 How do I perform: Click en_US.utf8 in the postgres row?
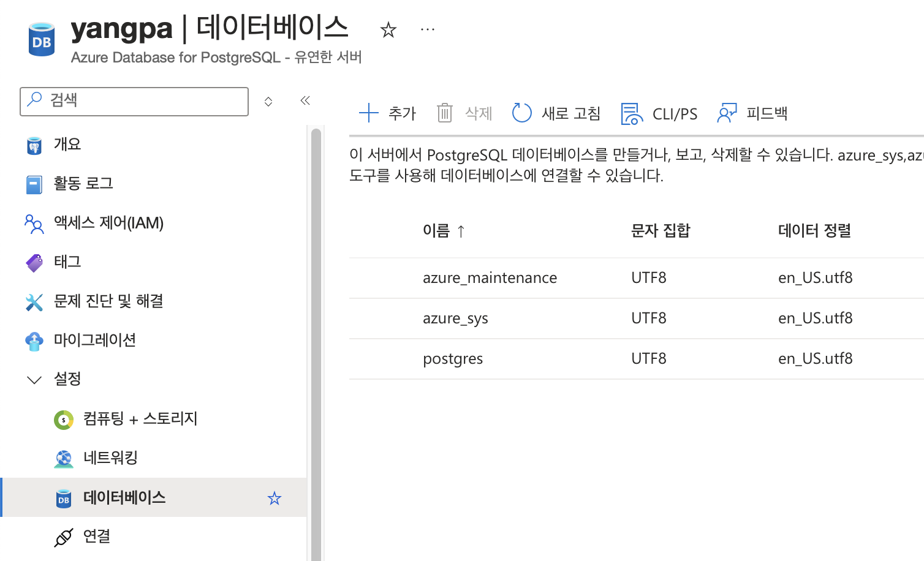[x=816, y=359]
